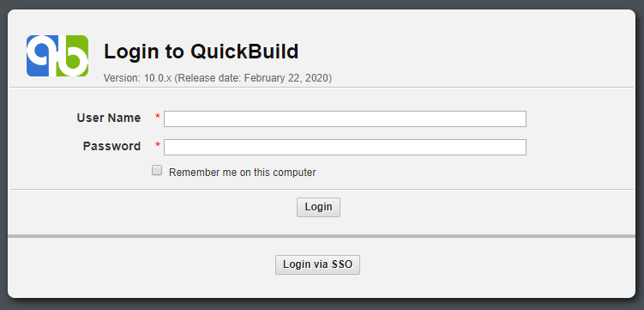Image resolution: width=644 pixels, height=310 pixels.
Task: Click the Version 10.0.x text
Action: 137,78
